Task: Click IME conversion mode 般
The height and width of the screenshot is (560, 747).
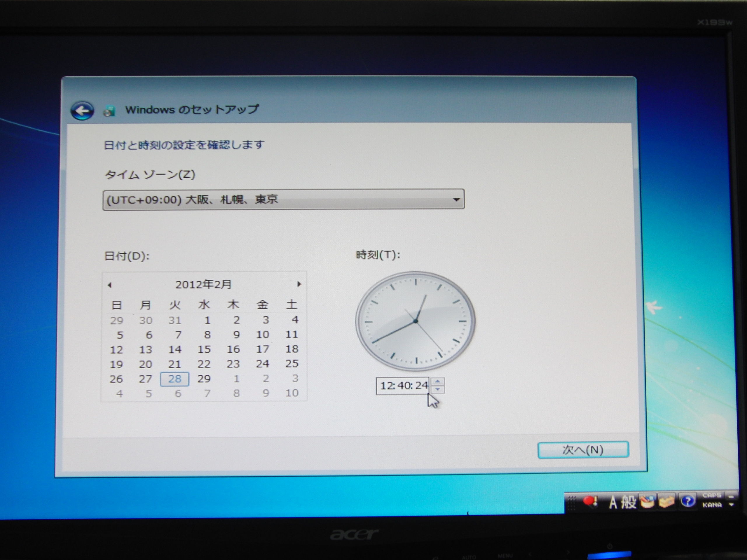Action: [x=629, y=502]
